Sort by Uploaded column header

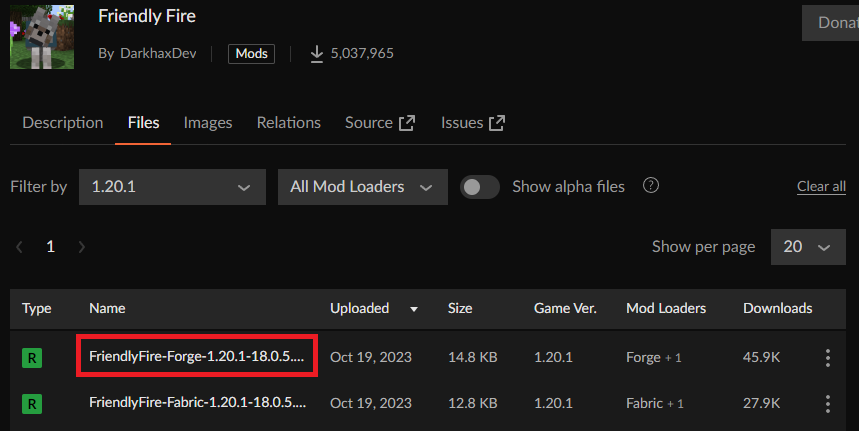pos(360,309)
